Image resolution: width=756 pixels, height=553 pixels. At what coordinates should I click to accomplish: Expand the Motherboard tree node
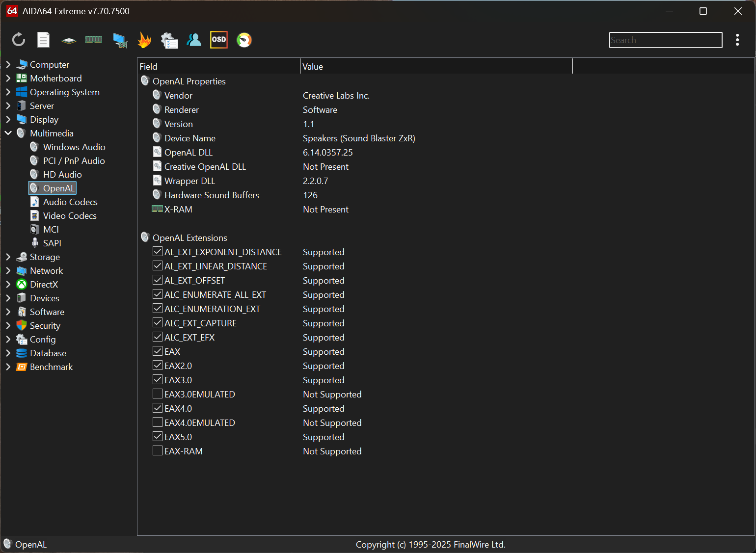pyautogui.click(x=8, y=78)
